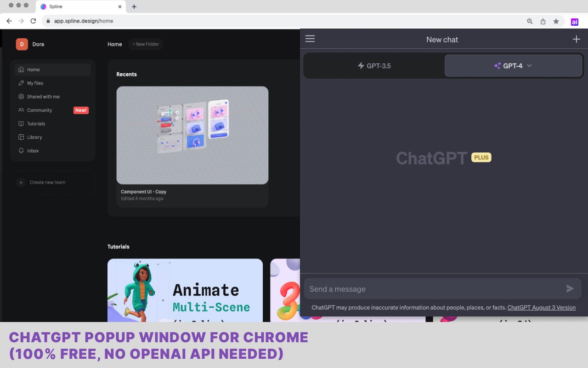Open the Component UI - Copy thumbnail
This screenshot has width=588, height=368.
[192, 135]
